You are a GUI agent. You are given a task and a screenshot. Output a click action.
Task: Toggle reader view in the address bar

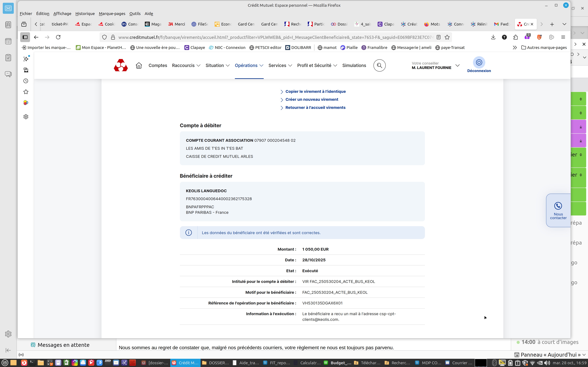click(439, 37)
